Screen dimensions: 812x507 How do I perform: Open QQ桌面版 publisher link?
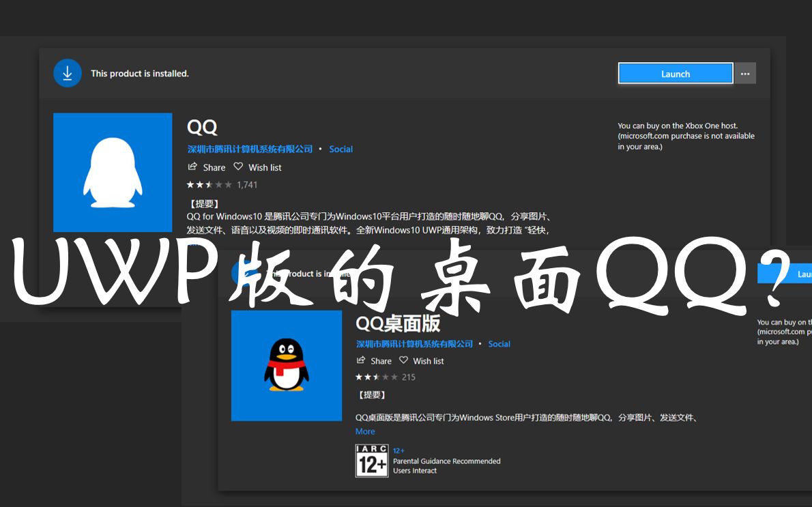[414, 344]
